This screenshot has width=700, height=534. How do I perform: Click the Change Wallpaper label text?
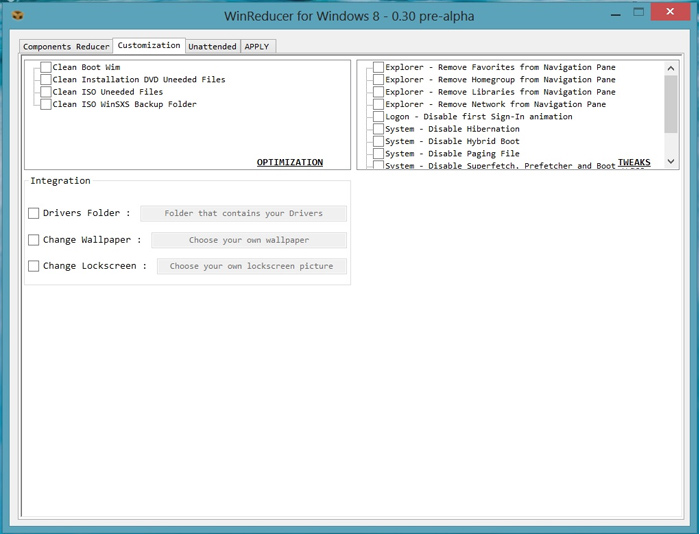[x=92, y=240]
